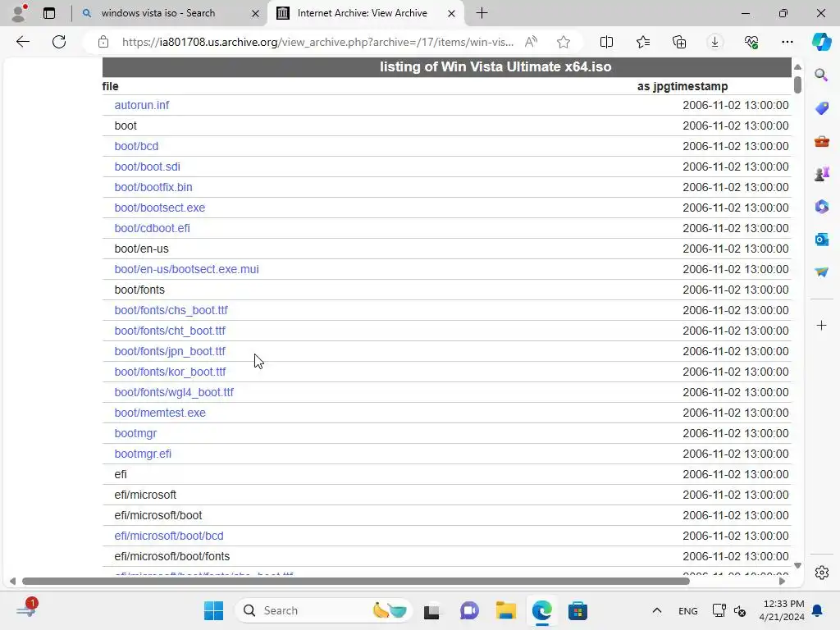Add this page to favorites star

tap(563, 42)
